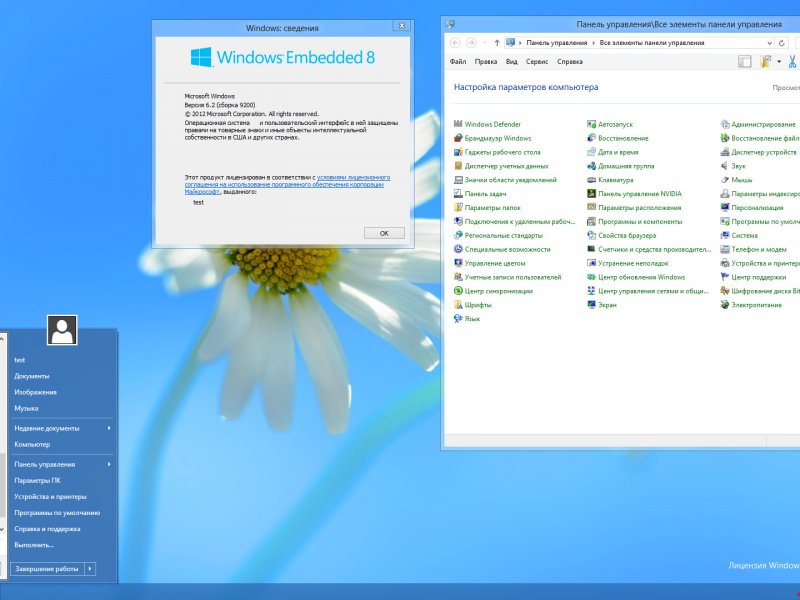
Task: Click OK in Windows: сведения dialog
Action: point(384,233)
